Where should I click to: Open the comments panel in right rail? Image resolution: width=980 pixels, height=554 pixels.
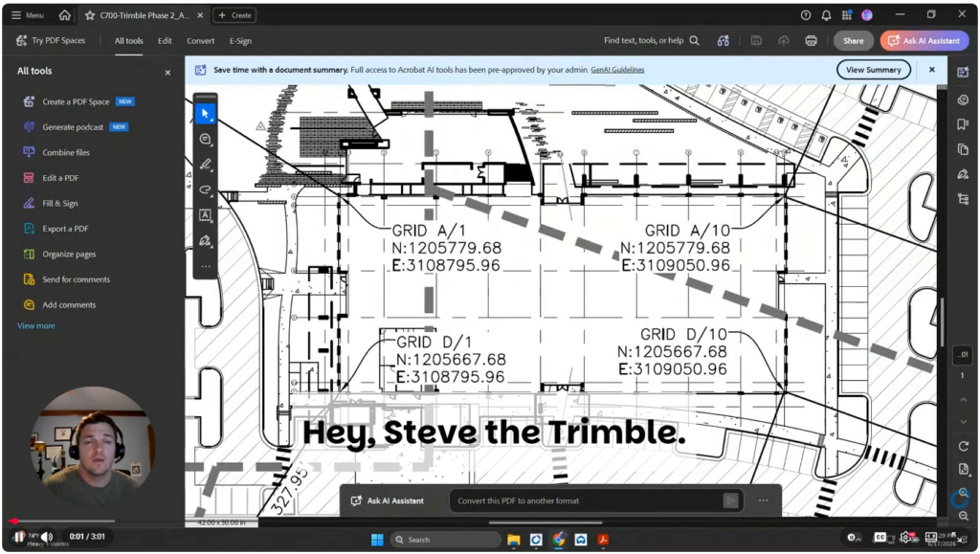[963, 100]
